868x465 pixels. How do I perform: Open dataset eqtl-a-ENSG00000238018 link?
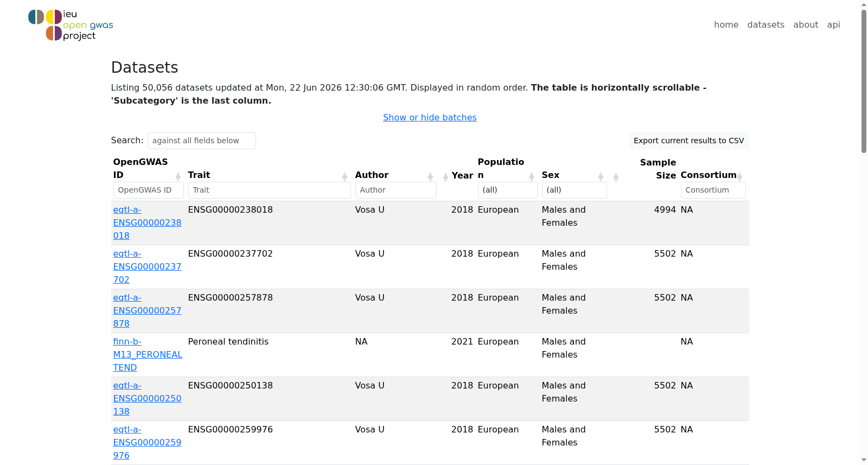pyautogui.click(x=147, y=222)
